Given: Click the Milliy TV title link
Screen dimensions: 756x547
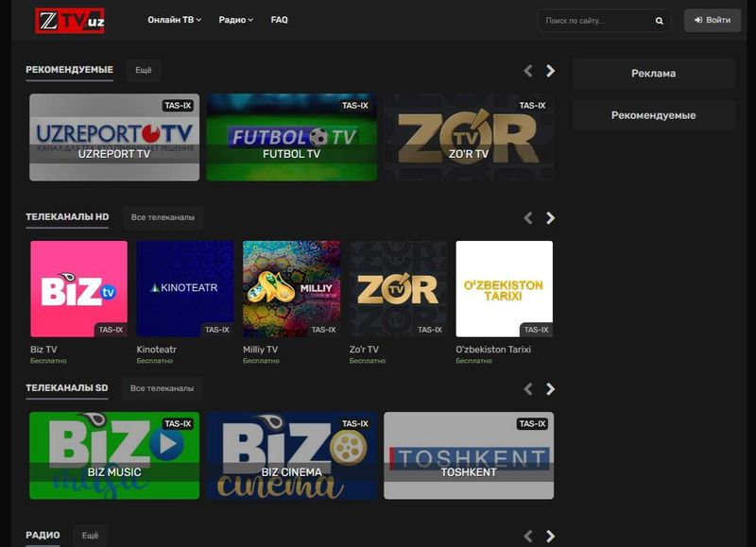Looking at the screenshot, I should click(x=261, y=350).
